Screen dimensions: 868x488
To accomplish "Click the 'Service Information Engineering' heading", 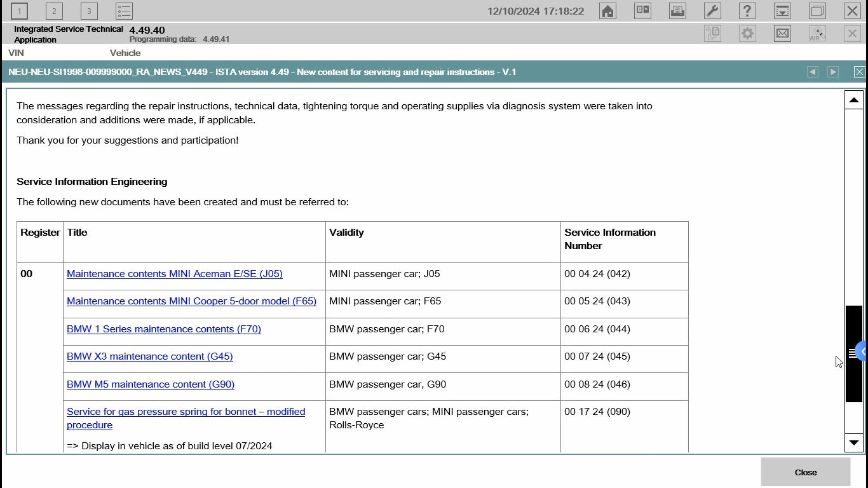I will point(92,182).
